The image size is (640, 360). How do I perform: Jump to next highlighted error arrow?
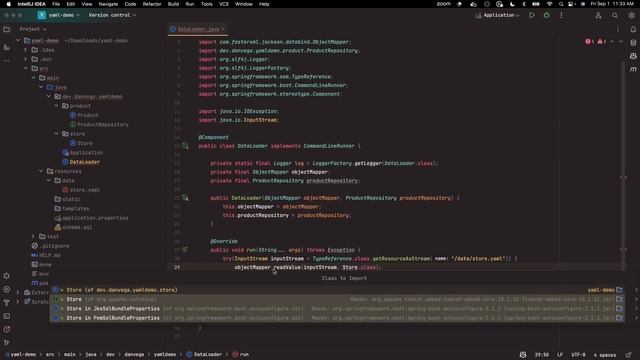point(621,42)
